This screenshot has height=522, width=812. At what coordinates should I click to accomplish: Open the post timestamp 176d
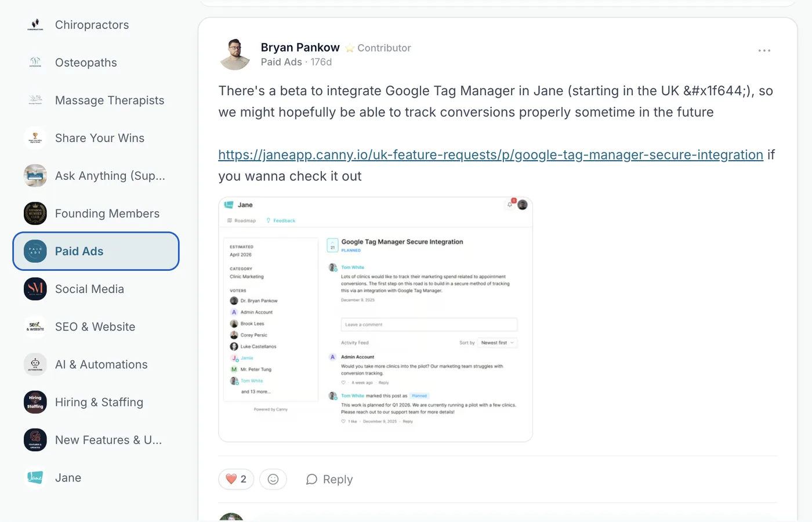click(321, 62)
